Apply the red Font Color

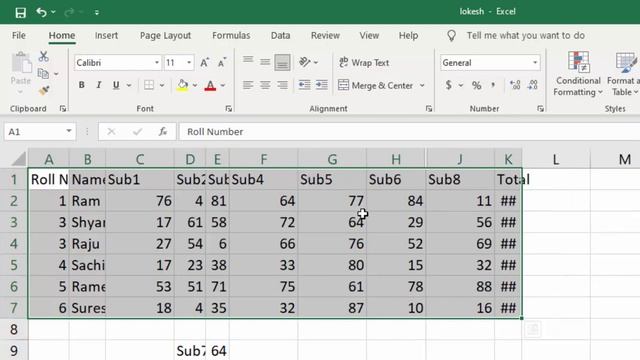click(210, 85)
